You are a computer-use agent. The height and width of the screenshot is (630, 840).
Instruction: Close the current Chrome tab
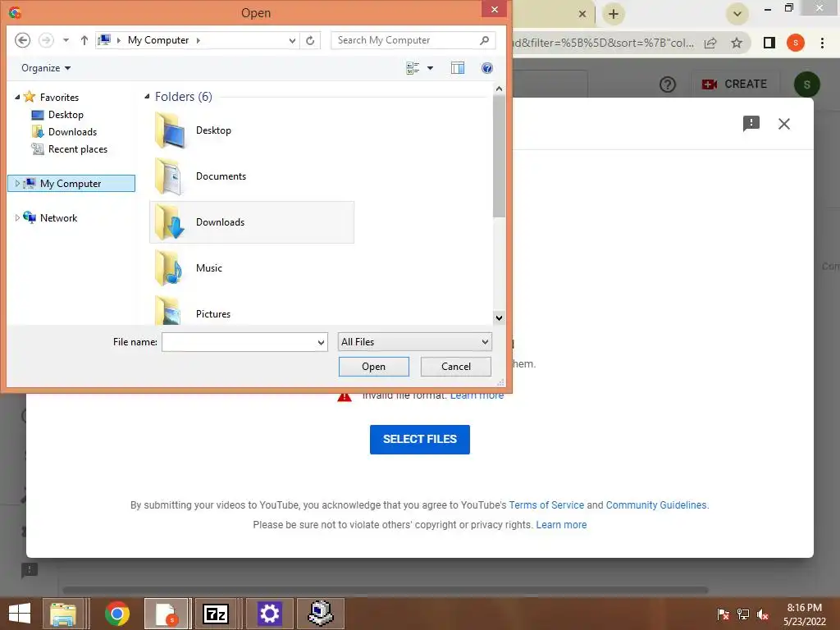click(x=582, y=14)
